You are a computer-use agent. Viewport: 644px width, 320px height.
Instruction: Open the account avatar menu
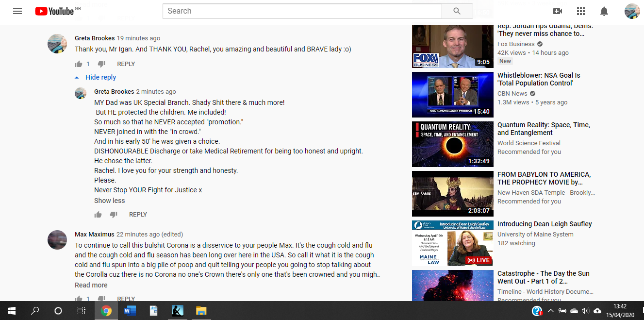click(x=632, y=11)
